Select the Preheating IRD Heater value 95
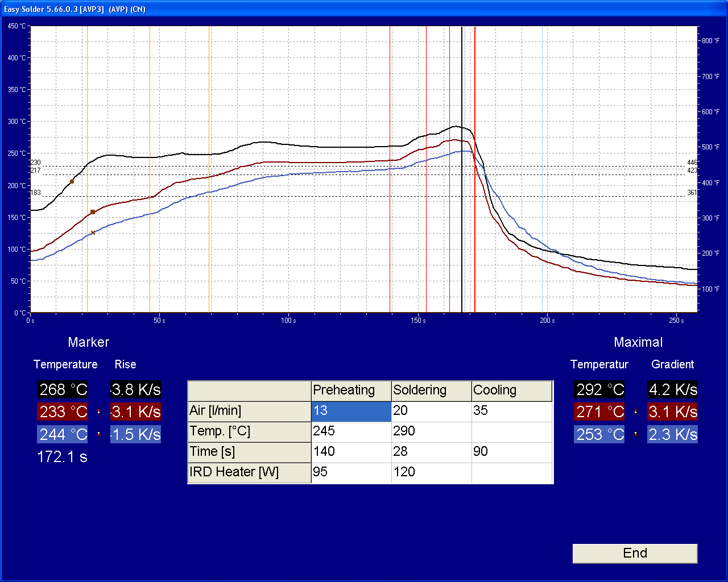728x582 pixels. (x=351, y=472)
